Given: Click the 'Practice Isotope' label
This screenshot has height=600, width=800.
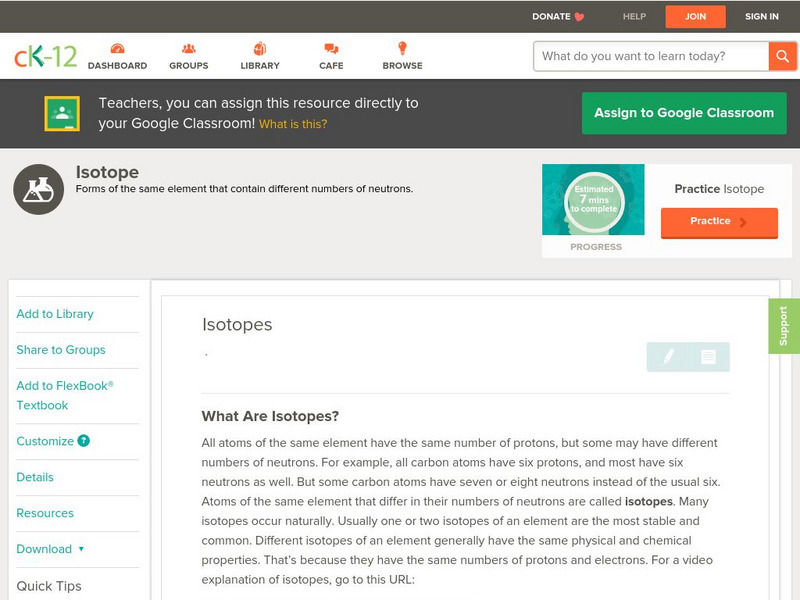Looking at the screenshot, I should point(719,189).
